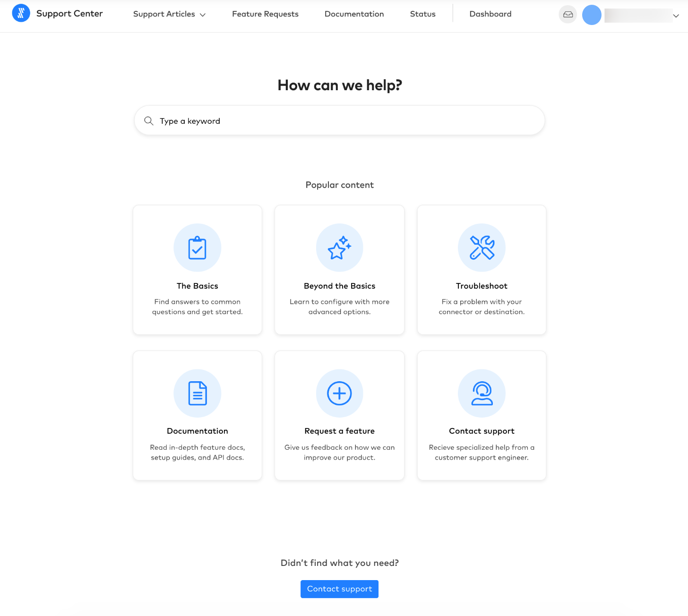Go to Feature Requests in nav

(265, 14)
